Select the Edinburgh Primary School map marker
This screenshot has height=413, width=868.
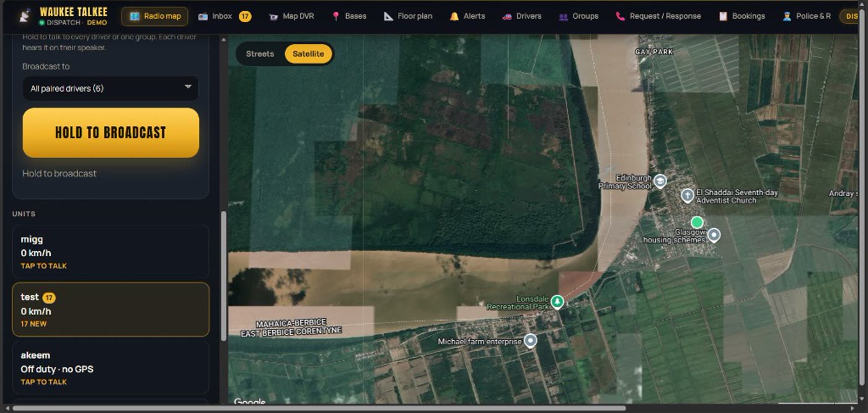tap(660, 181)
